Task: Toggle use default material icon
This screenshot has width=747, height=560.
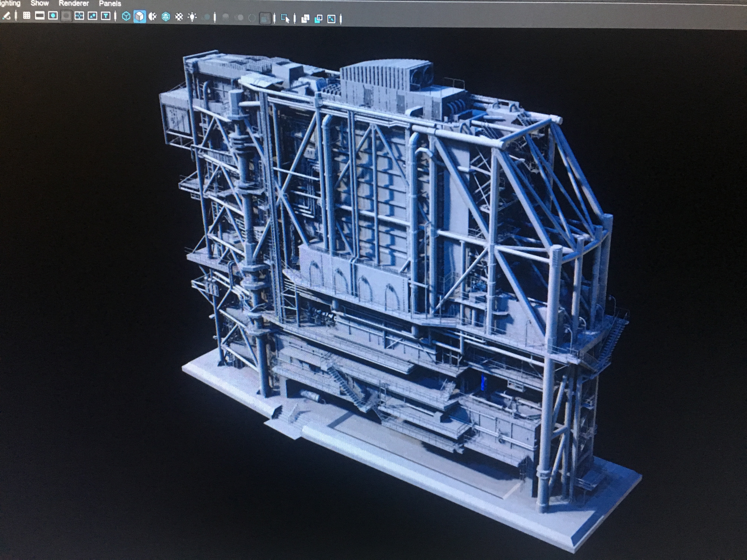Action: pyautogui.click(x=153, y=16)
